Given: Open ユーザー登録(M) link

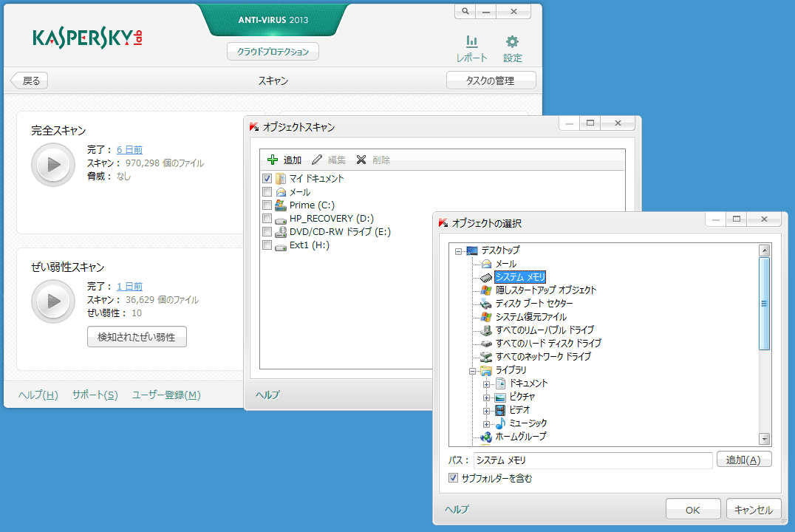Looking at the screenshot, I should 166,395.
